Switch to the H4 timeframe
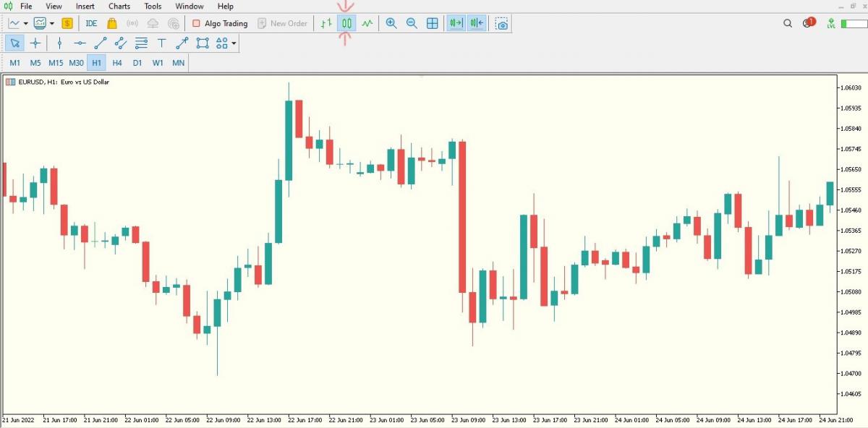Image resolution: width=868 pixels, height=428 pixels. click(117, 63)
